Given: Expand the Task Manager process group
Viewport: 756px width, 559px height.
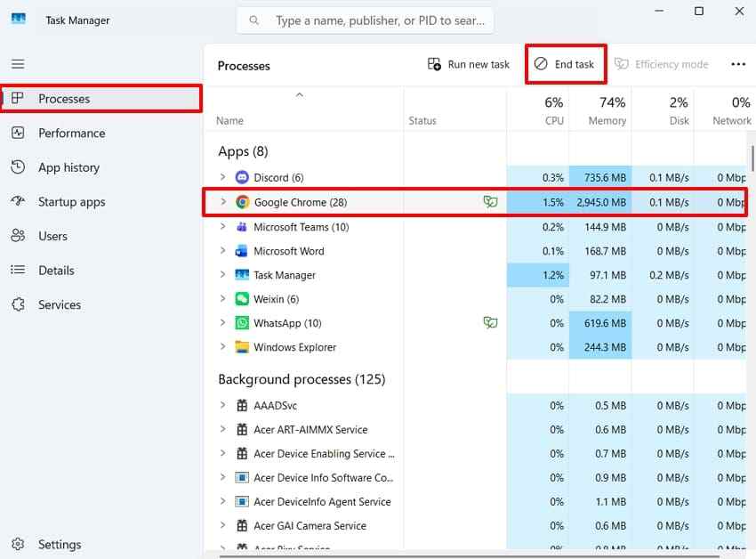Looking at the screenshot, I should [x=222, y=275].
